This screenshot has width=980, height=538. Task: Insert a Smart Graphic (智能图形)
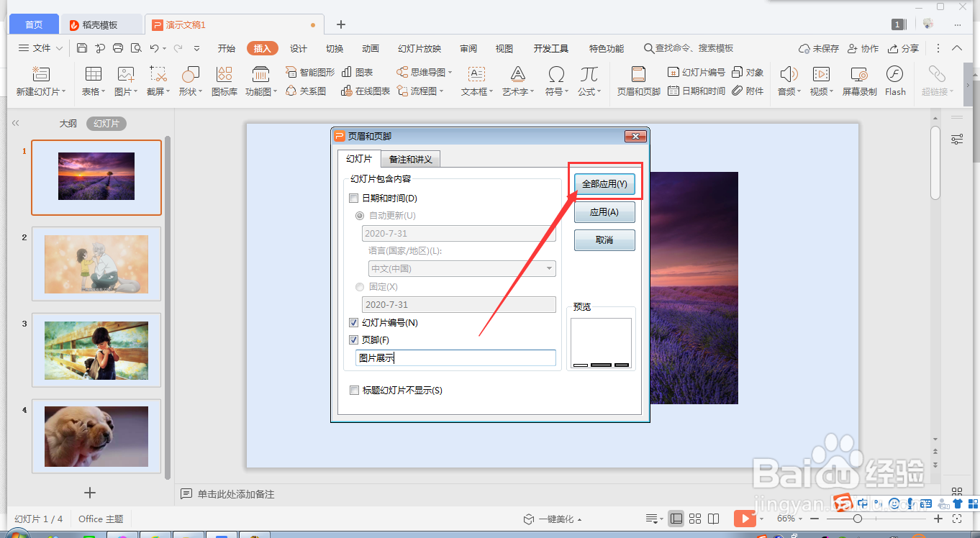[310, 72]
